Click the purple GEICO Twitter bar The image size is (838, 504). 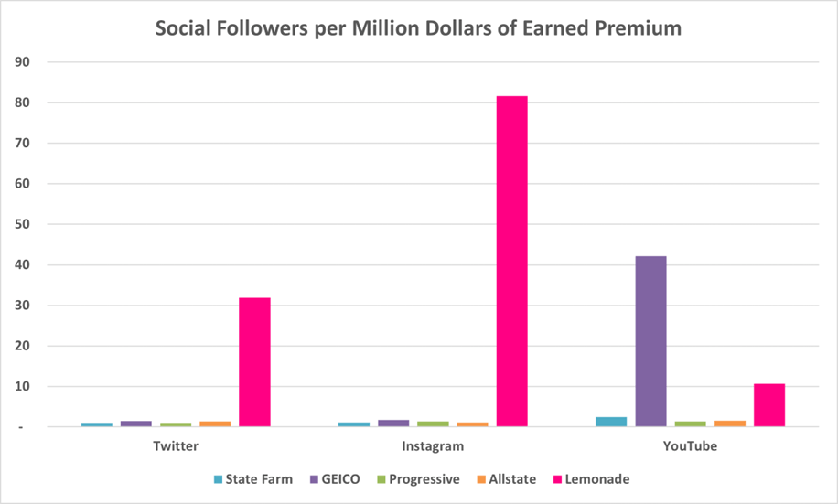pyautogui.click(x=136, y=423)
